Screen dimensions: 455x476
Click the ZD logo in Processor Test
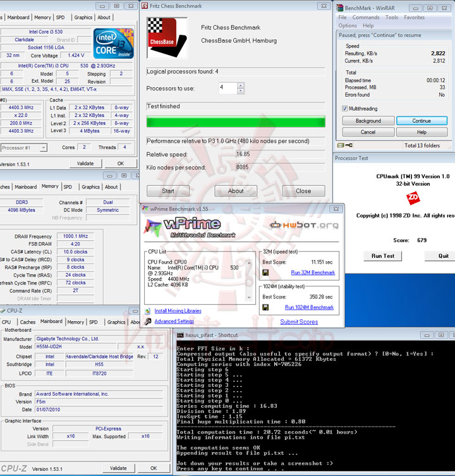413,198
